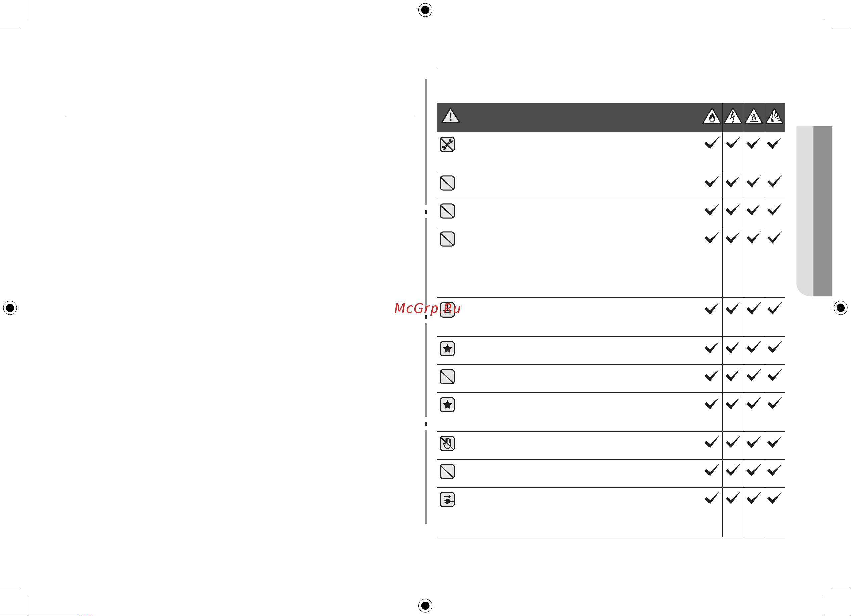Toggle the fire-column checkmark in the wrench icon row
This screenshot has height=616, width=851.
(712, 143)
